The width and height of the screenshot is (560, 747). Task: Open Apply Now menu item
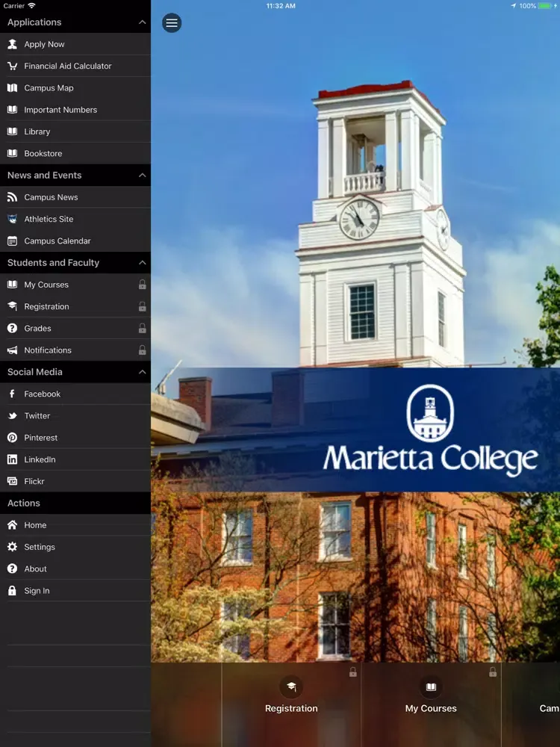coord(75,44)
